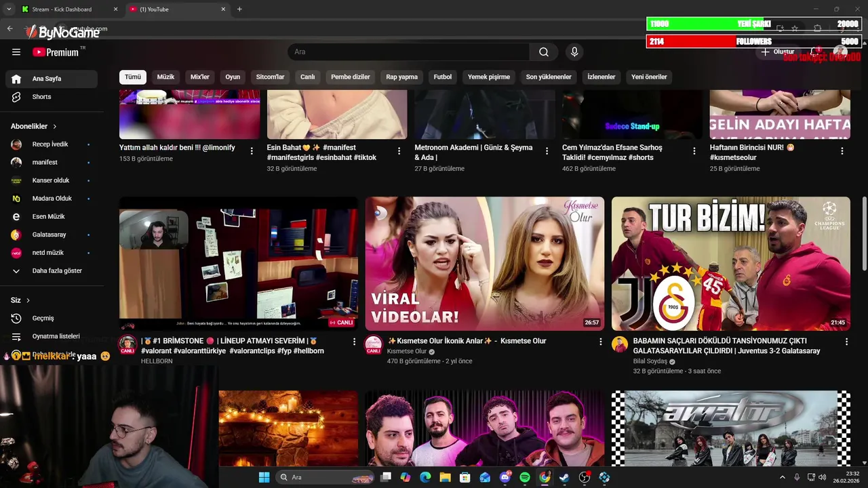Play the TUR BİZİM Galatasaray thumbnail
Viewport: 868px width, 488px height.
pyautogui.click(x=731, y=264)
